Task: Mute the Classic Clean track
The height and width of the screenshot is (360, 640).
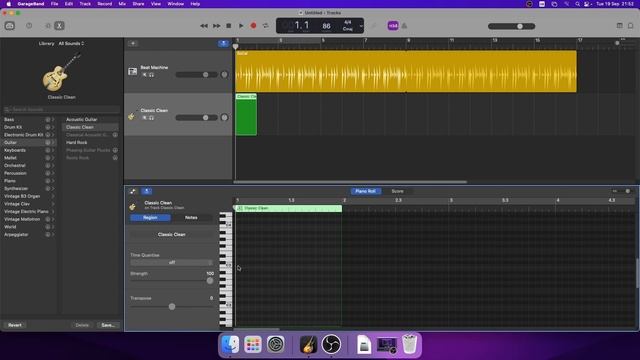Action: click(x=144, y=118)
